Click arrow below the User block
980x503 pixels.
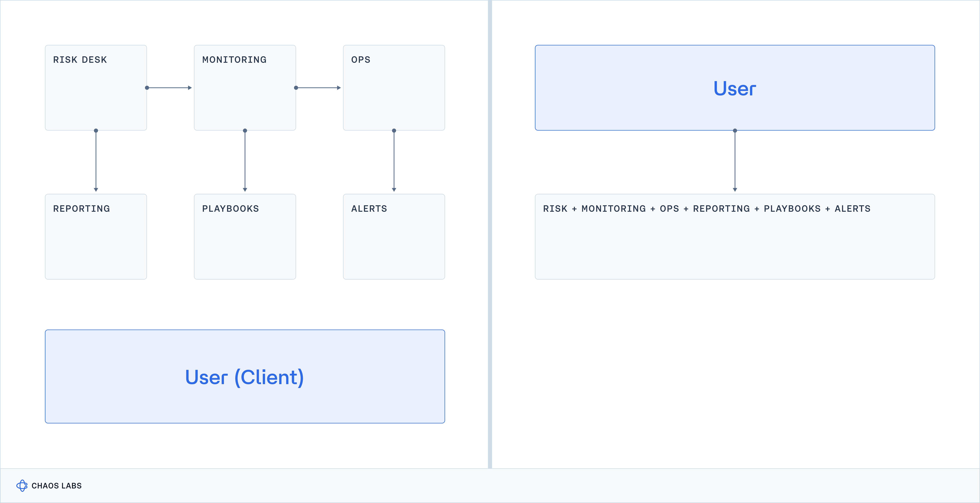pyautogui.click(x=735, y=162)
